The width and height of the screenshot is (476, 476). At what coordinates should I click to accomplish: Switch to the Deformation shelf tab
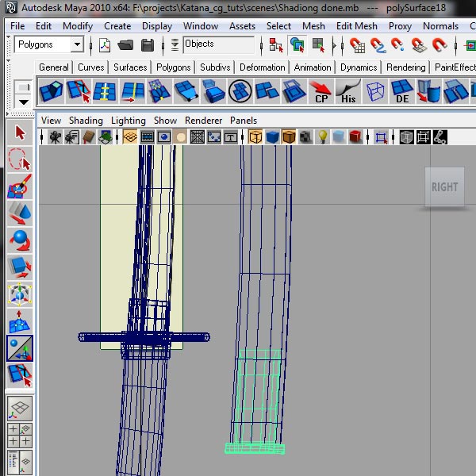[263, 67]
